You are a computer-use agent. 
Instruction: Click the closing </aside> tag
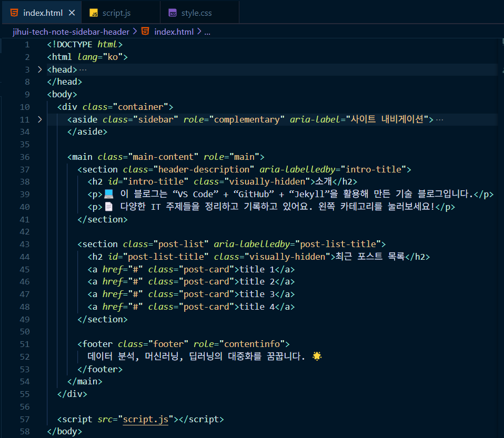coord(87,132)
